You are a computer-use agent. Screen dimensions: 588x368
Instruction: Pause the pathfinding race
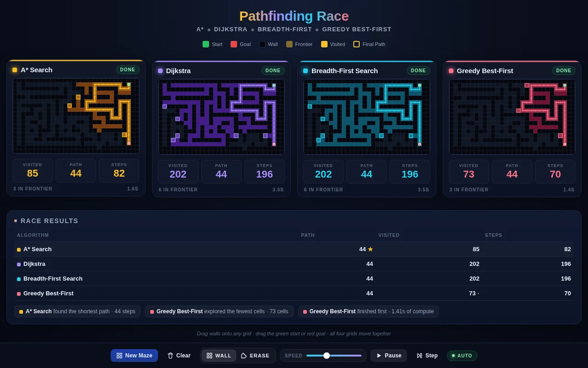tap(389, 356)
